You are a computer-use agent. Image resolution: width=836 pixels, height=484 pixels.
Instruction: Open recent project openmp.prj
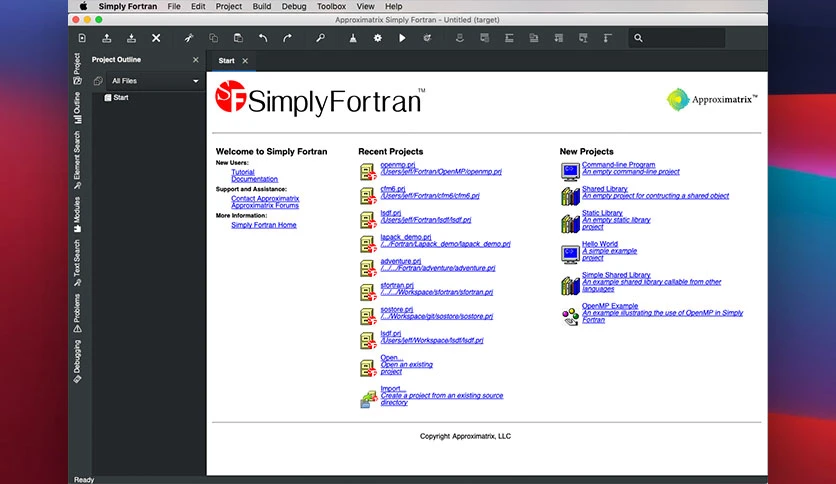[x=398, y=165]
